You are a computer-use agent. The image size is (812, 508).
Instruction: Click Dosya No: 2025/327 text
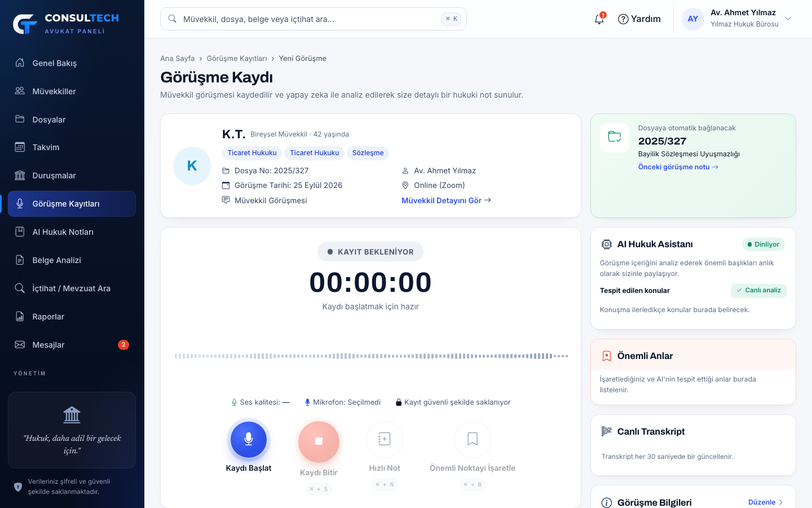(271, 170)
